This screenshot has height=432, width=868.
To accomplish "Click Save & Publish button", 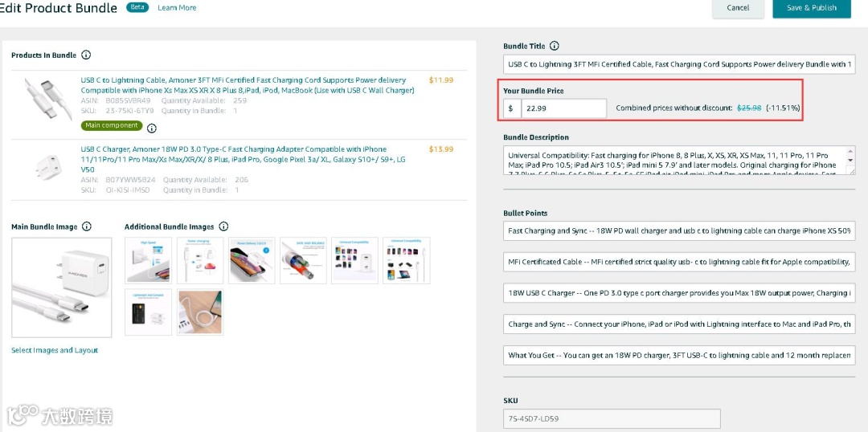I will point(811,8).
